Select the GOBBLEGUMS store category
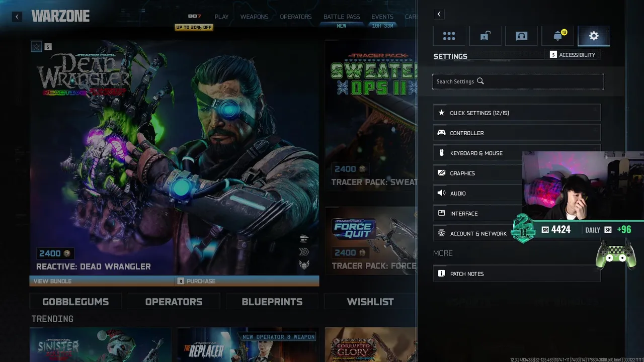644x362 pixels. (75, 302)
